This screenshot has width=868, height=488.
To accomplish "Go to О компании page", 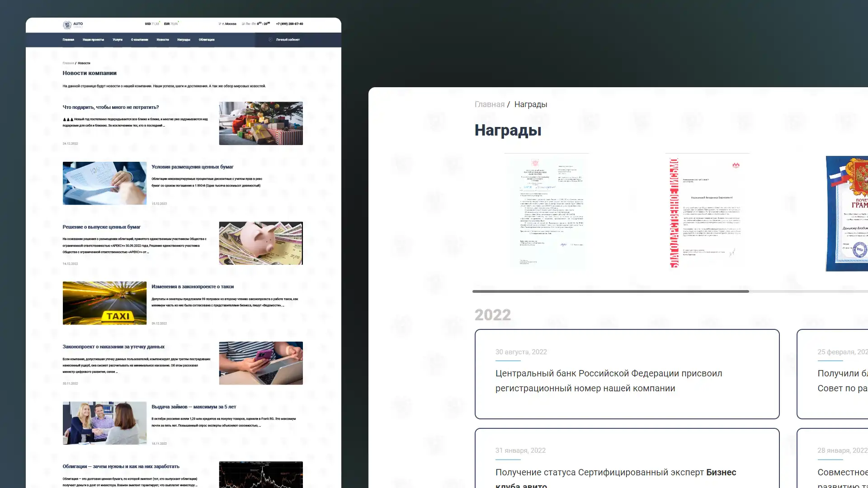I will point(140,39).
